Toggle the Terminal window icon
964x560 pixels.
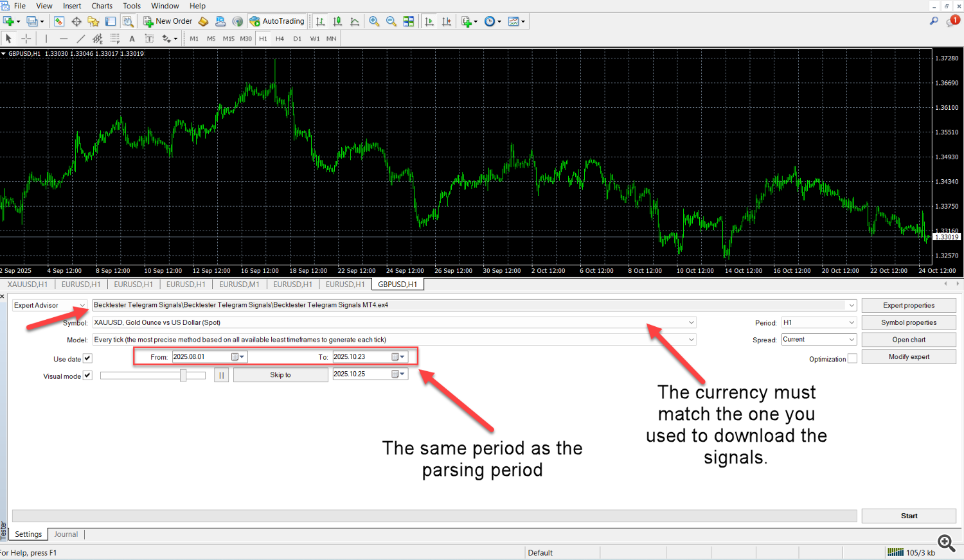click(111, 21)
